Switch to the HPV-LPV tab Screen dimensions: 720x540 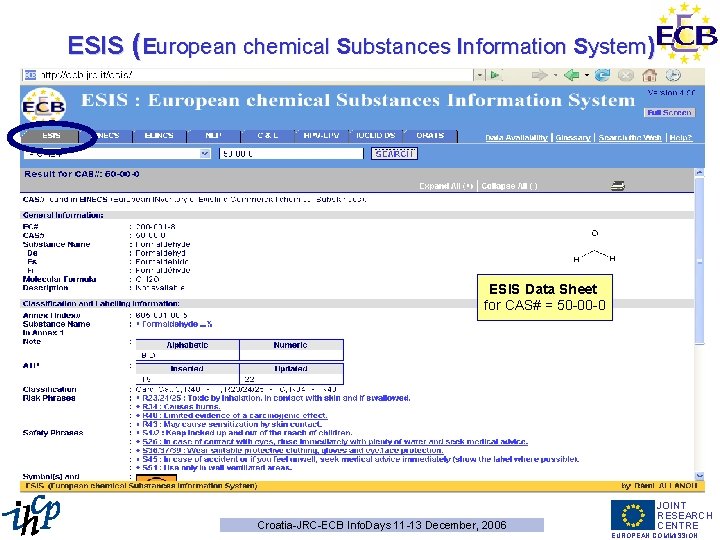pos(321,135)
